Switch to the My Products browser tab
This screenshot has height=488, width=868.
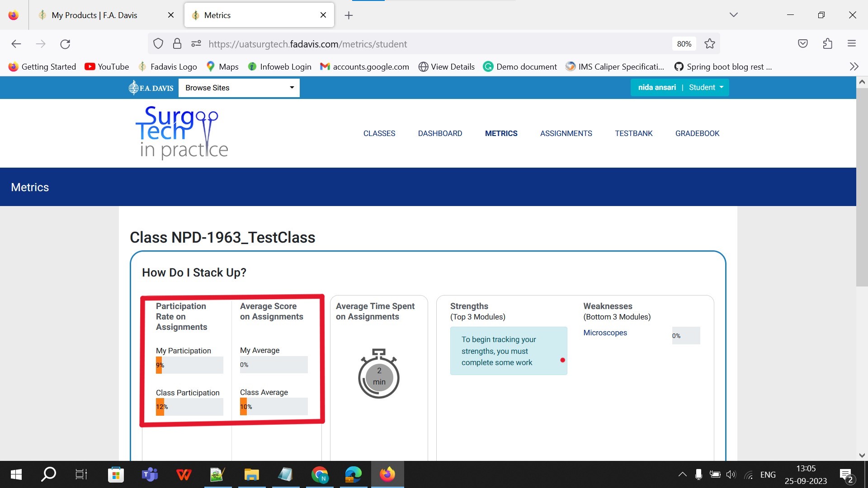click(94, 15)
